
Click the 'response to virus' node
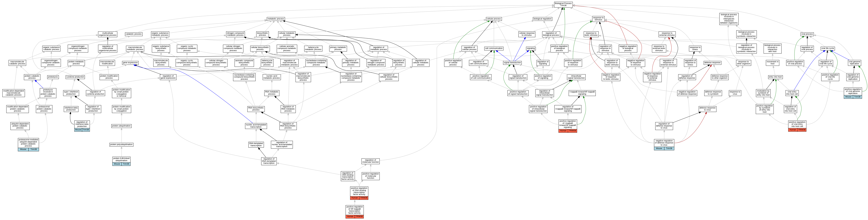(735, 93)
